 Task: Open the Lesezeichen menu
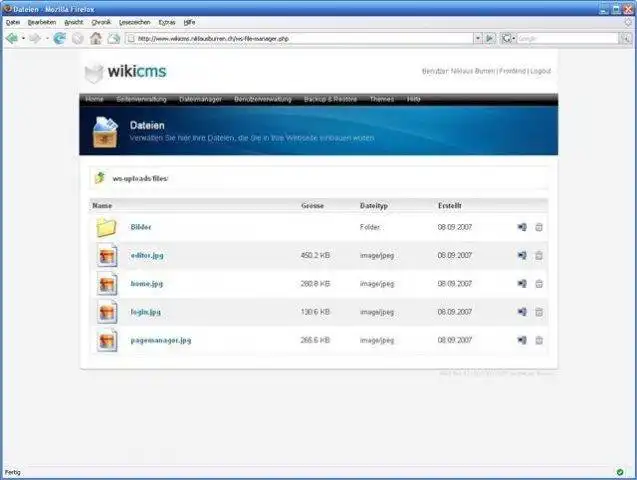pos(135,22)
